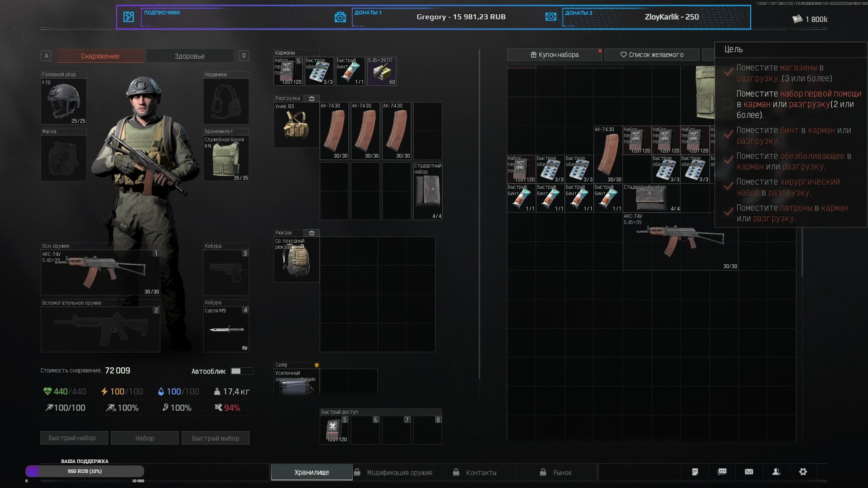Click the Список желаемого button
The width and height of the screenshot is (868, 488).
coord(652,55)
